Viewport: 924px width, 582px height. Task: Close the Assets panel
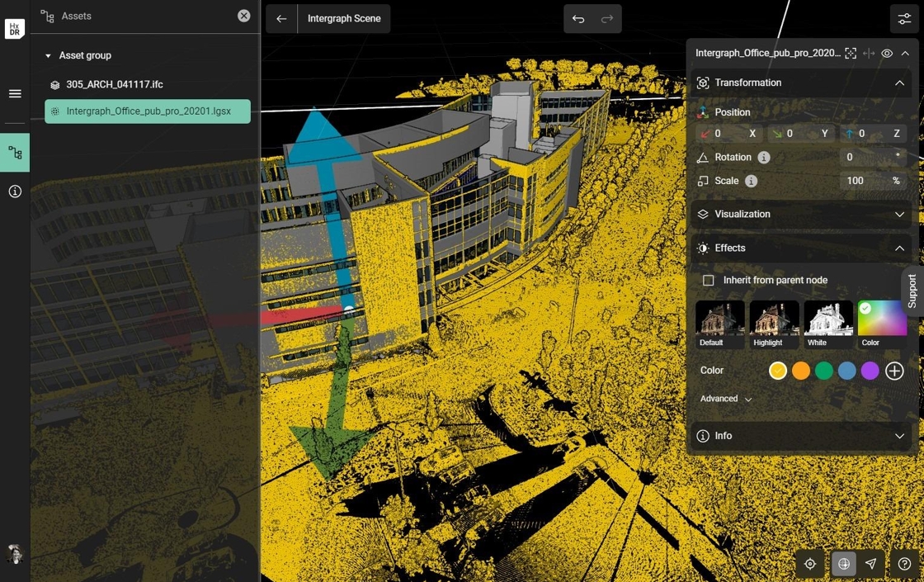pyautogui.click(x=244, y=16)
